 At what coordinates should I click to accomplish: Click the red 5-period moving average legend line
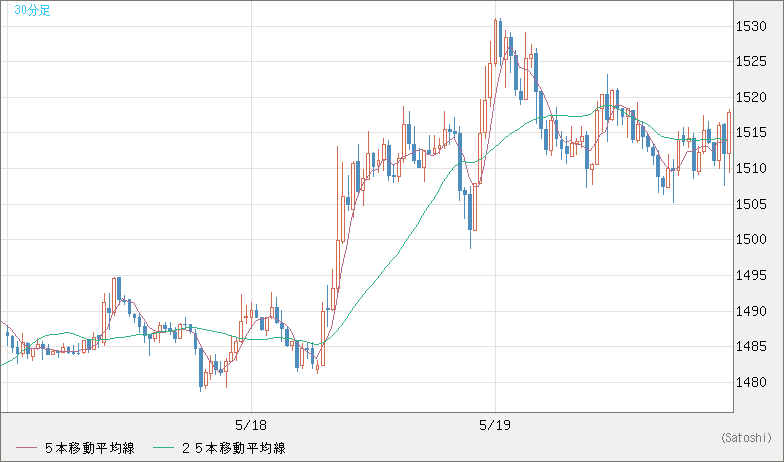26,448
